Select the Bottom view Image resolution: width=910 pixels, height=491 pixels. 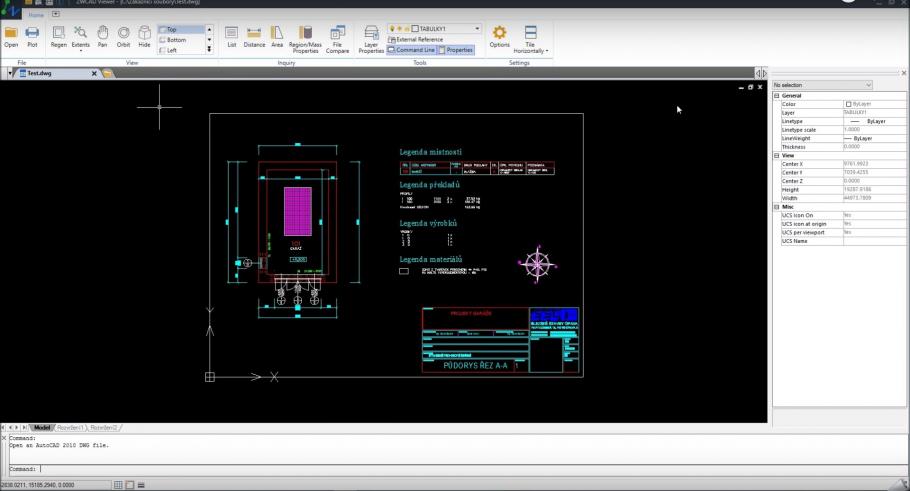coord(181,40)
